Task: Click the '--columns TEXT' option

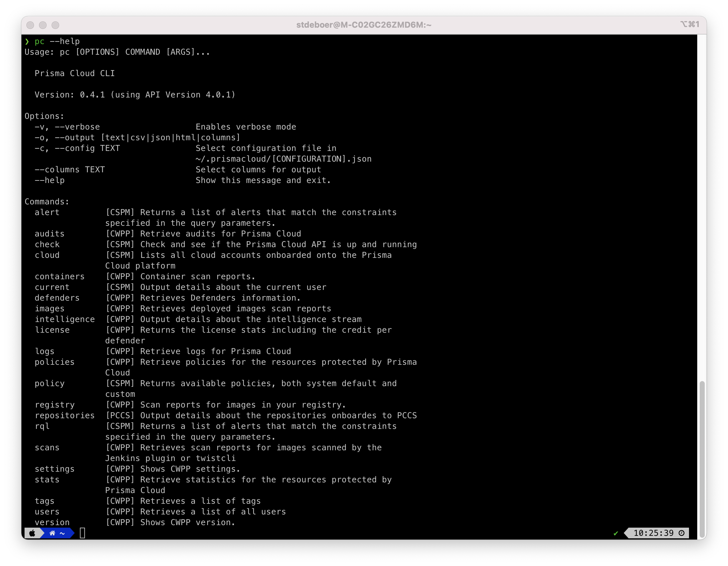Action: [x=70, y=169]
